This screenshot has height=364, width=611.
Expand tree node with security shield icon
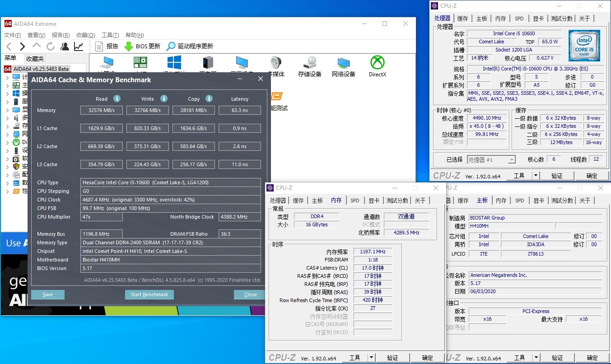tap(7, 167)
